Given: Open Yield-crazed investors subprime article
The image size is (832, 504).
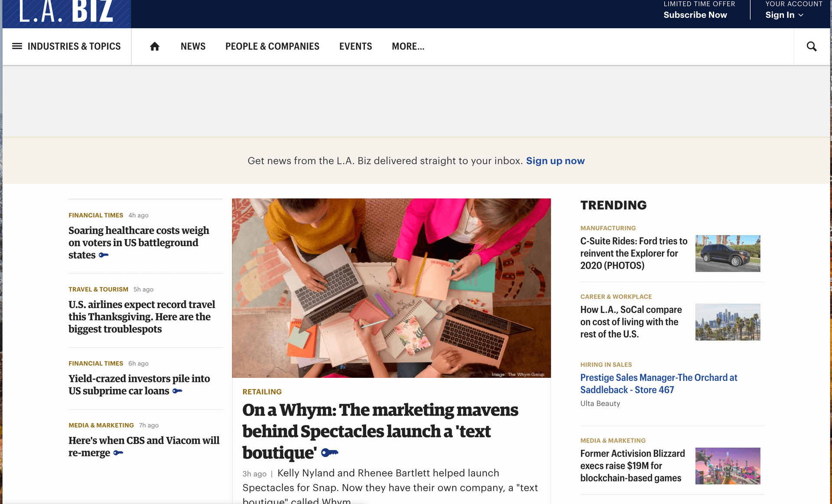Looking at the screenshot, I should click(x=139, y=385).
